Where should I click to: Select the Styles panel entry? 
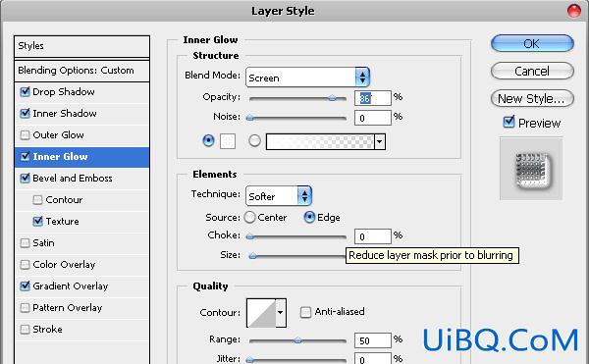click(81, 46)
